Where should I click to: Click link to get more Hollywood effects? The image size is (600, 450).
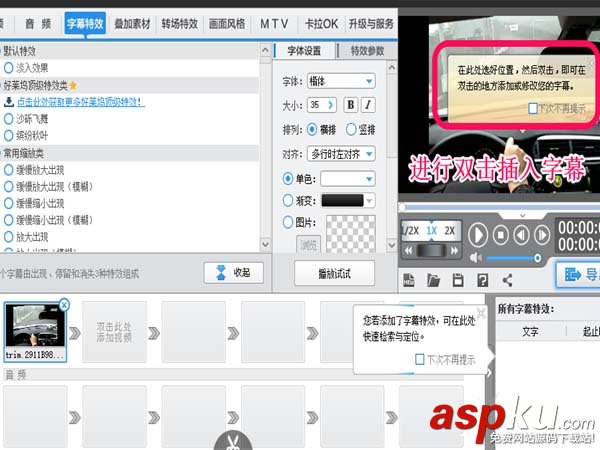pos(81,102)
